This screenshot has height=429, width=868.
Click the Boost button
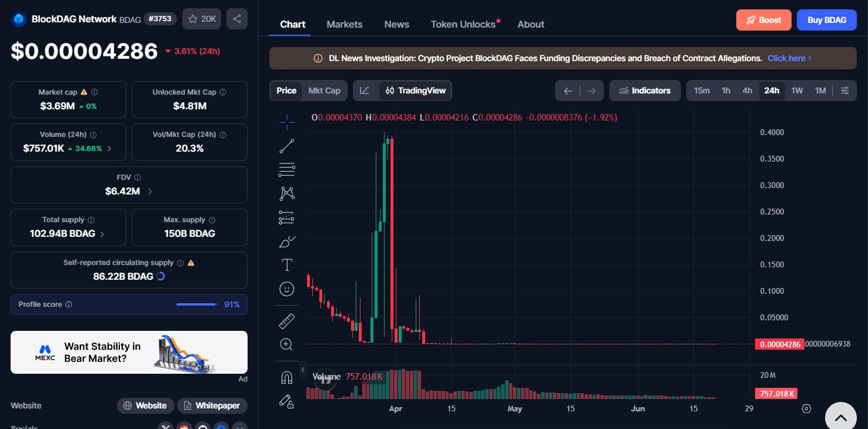click(763, 20)
